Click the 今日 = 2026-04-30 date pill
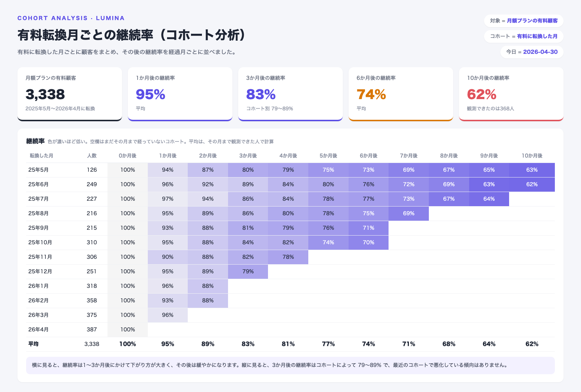The width and height of the screenshot is (581, 392). tap(532, 52)
